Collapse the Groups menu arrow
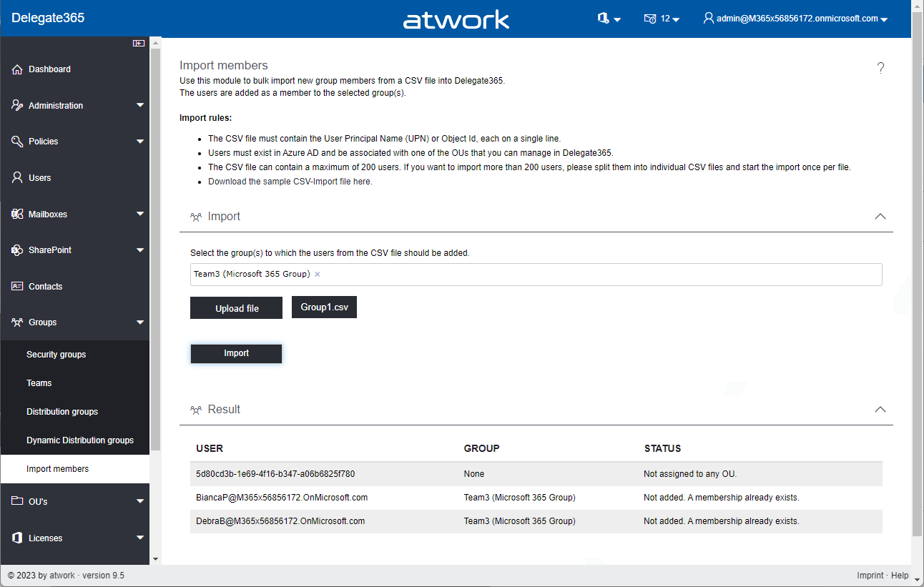Viewport: 924px width, 587px height. (x=140, y=322)
